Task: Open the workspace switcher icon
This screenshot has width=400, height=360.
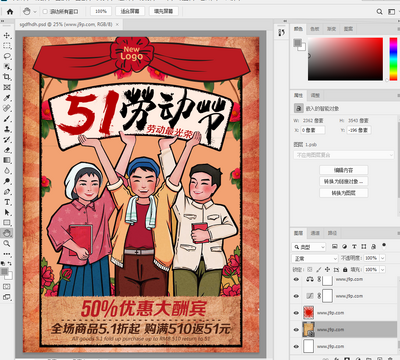Action: [x=392, y=12]
